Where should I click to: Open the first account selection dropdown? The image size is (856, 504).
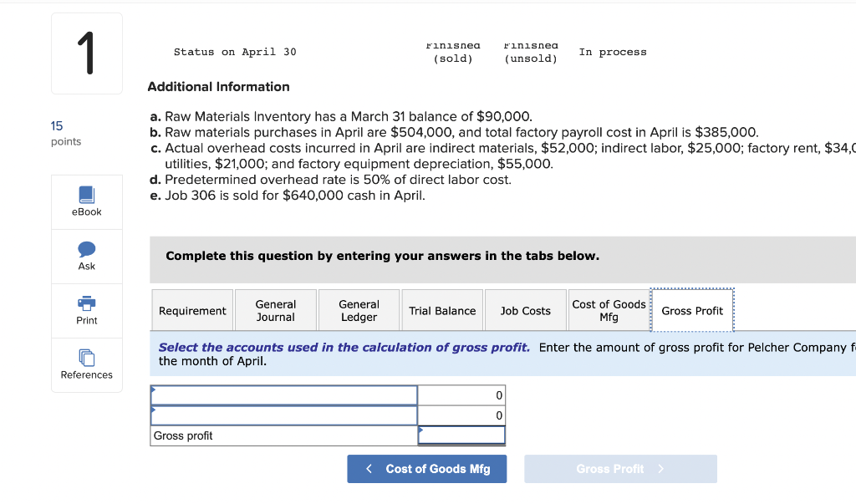(284, 395)
